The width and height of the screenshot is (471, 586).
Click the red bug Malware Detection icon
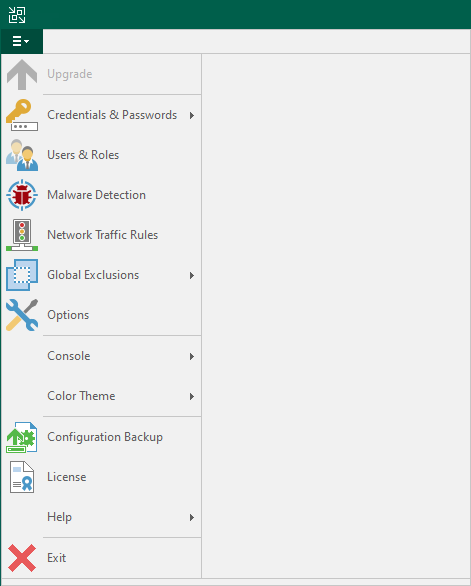pos(22,195)
